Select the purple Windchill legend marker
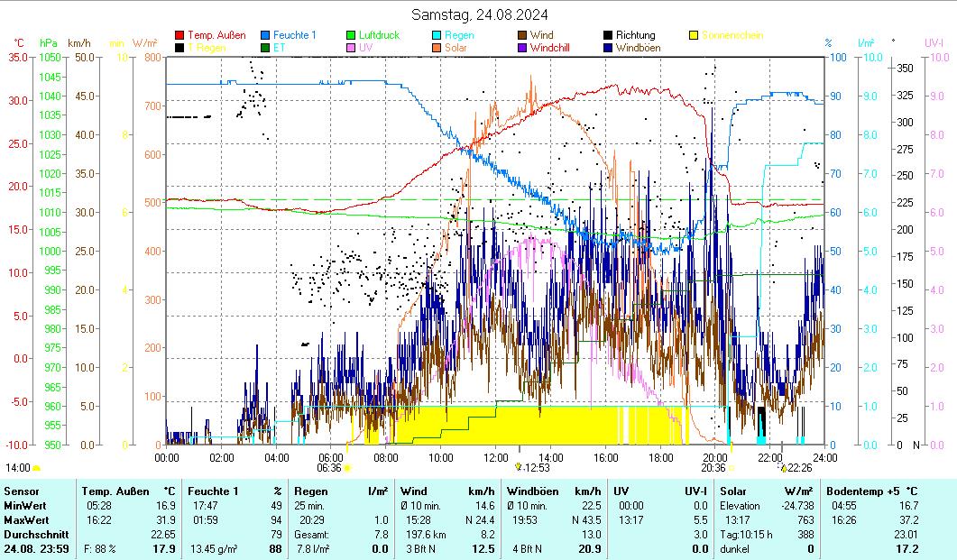 tap(522, 48)
